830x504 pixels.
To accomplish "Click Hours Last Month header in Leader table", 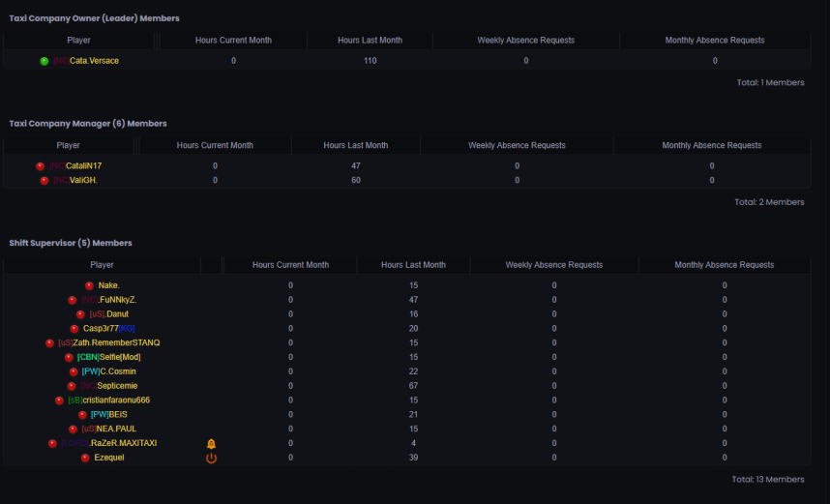I will [x=370, y=41].
